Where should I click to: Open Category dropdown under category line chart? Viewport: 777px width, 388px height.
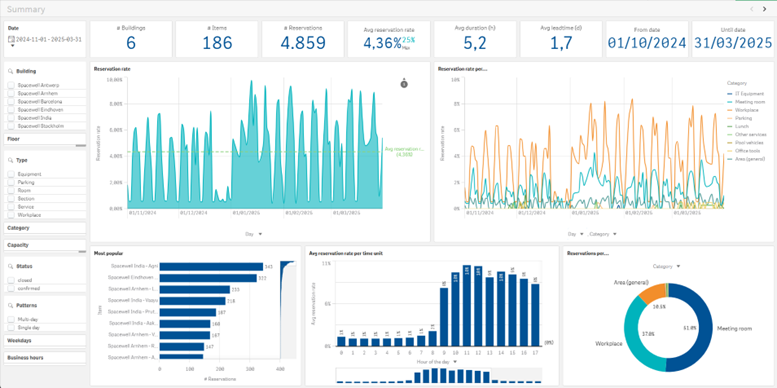tap(603, 234)
